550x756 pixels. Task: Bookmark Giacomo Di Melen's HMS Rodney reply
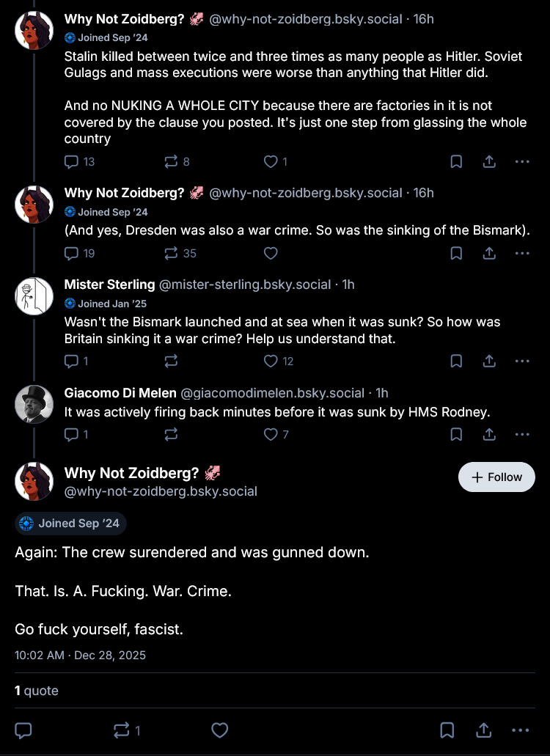tap(455, 434)
